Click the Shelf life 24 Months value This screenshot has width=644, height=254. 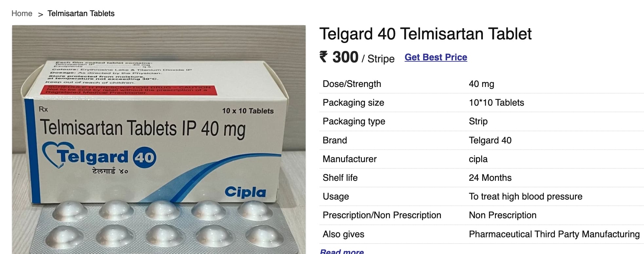(490, 178)
